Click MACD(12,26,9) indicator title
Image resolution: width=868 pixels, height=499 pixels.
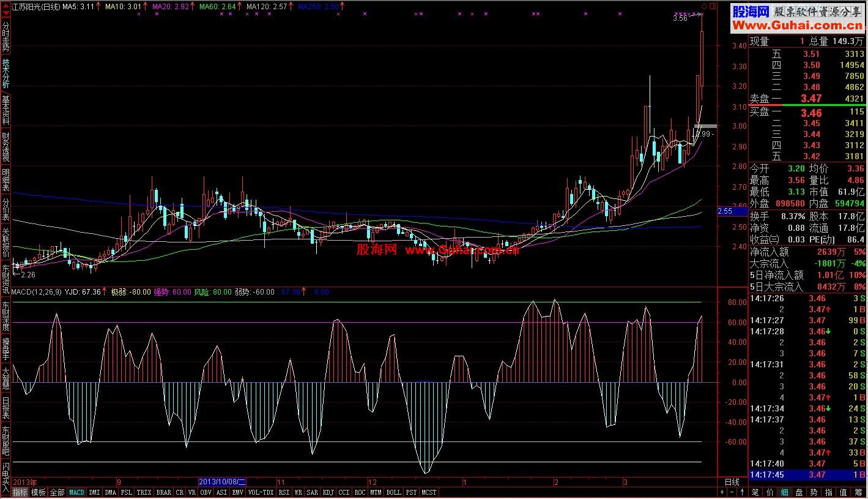(37, 292)
